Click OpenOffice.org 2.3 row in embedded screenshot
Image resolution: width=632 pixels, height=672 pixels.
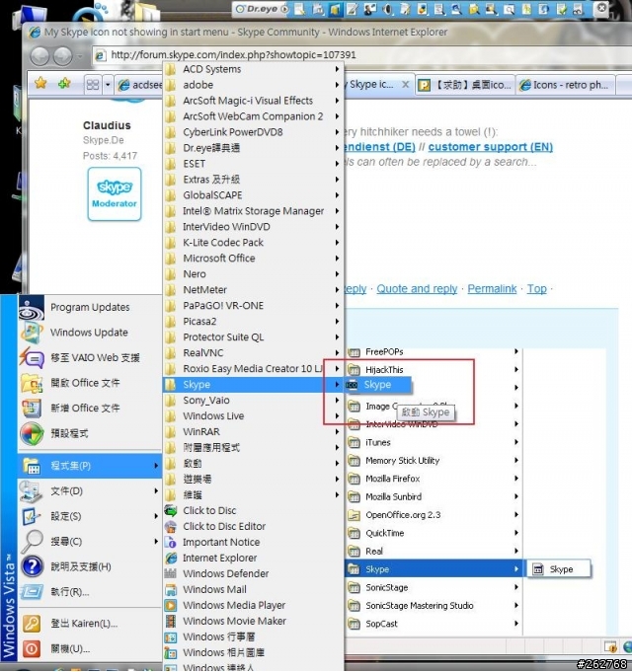tap(434, 515)
